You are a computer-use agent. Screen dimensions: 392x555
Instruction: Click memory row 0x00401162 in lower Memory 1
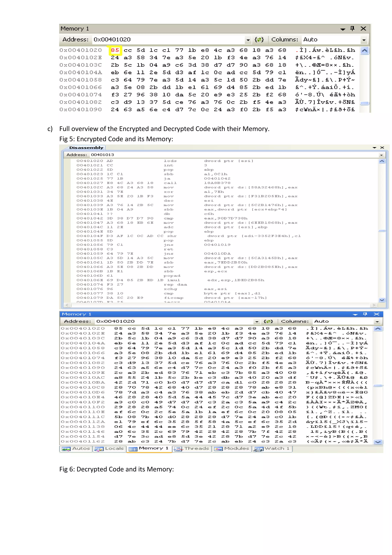pos(215,441)
